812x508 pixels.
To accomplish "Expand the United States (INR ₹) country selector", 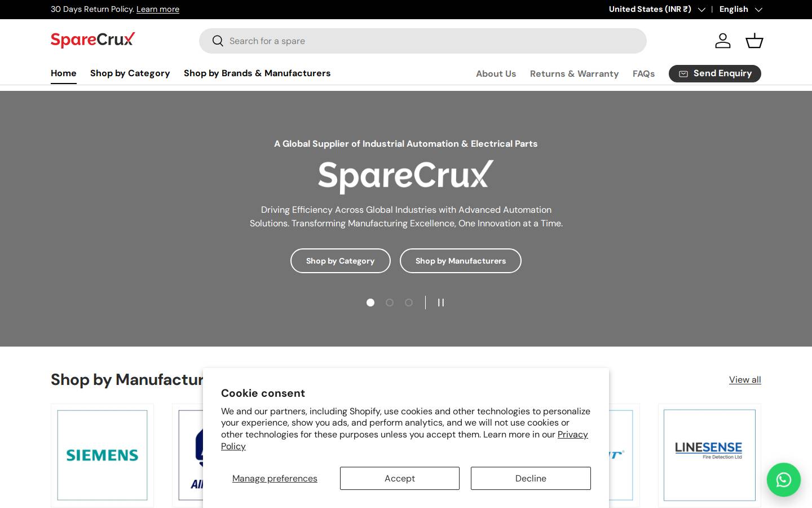I will (657, 9).
